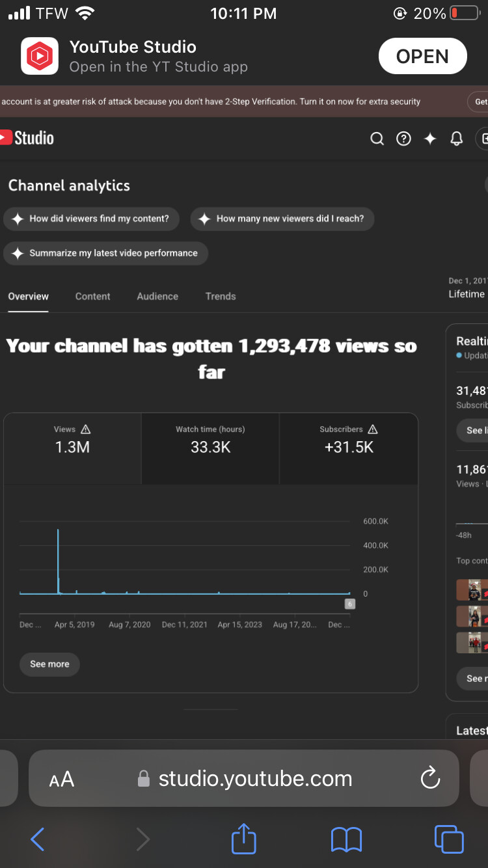
Task: Open the notifications bell icon
Action: [x=457, y=139]
